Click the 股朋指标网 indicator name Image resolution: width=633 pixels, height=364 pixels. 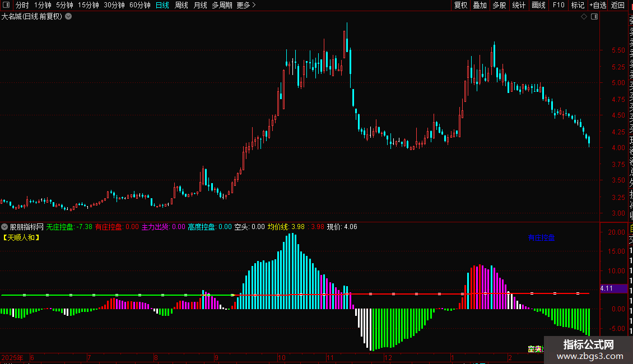[x=27, y=227]
